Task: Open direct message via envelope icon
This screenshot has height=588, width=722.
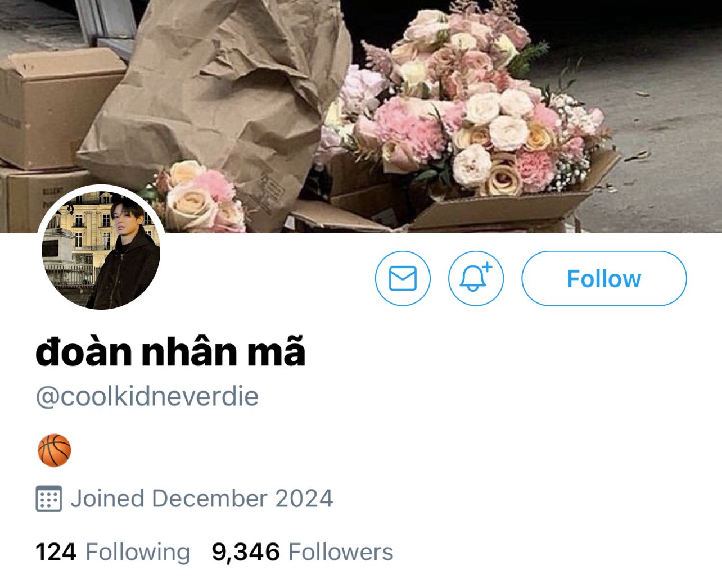Action: (x=403, y=278)
